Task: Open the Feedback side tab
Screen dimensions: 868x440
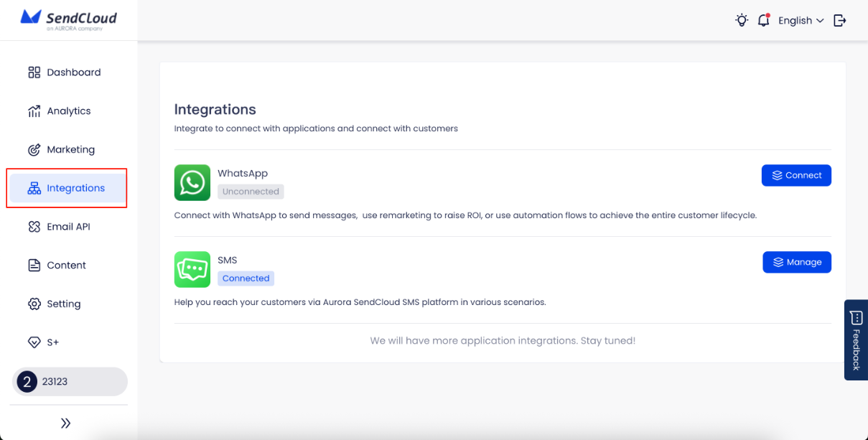Action: 856,340
